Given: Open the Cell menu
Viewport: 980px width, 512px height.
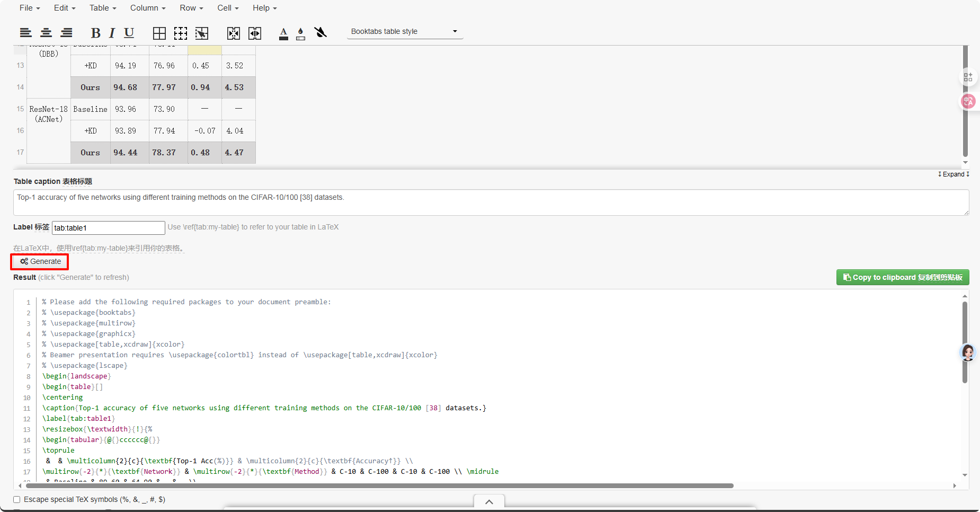Looking at the screenshot, I should [228, 8].
